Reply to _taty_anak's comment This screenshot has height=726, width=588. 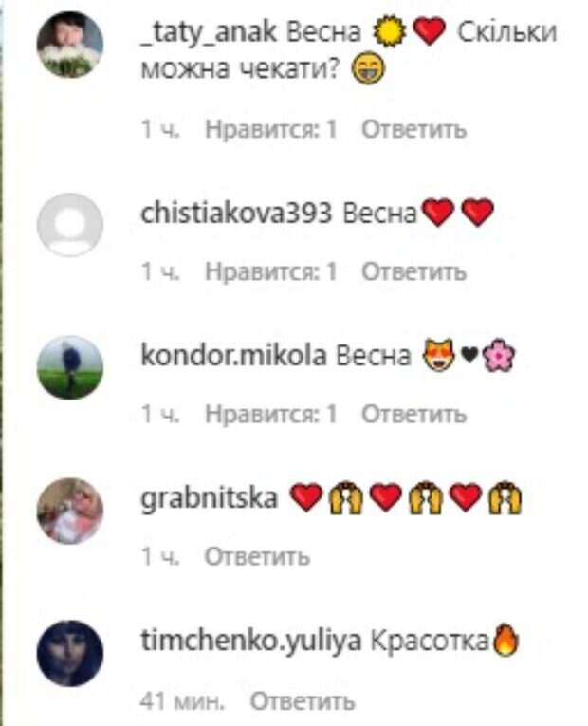[413, 129]
